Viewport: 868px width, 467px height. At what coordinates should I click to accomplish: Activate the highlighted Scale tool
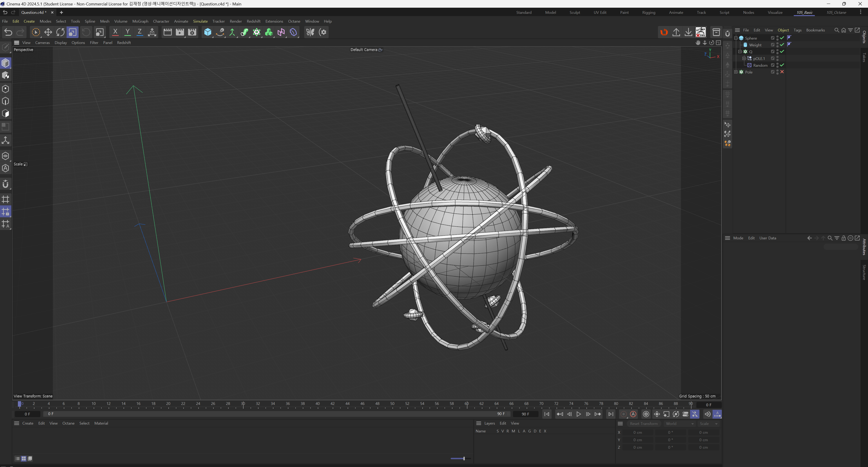(x=72, y=32)
